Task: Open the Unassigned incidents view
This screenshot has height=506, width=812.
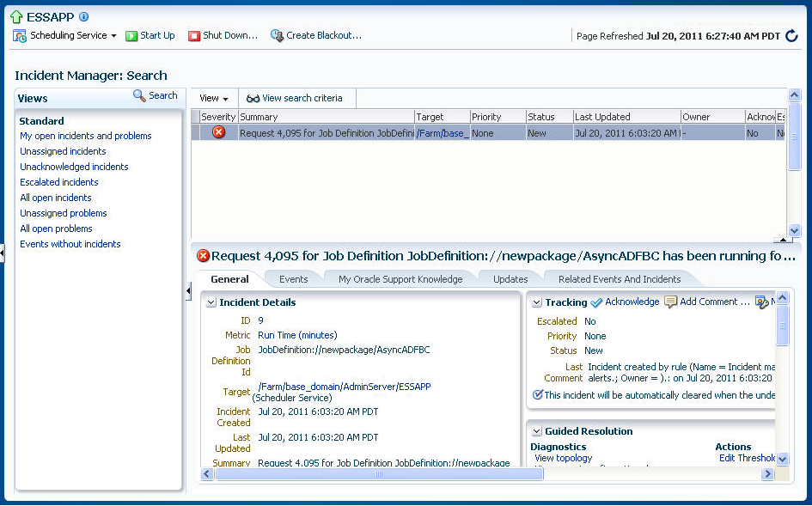Action: tap(64, 151)
